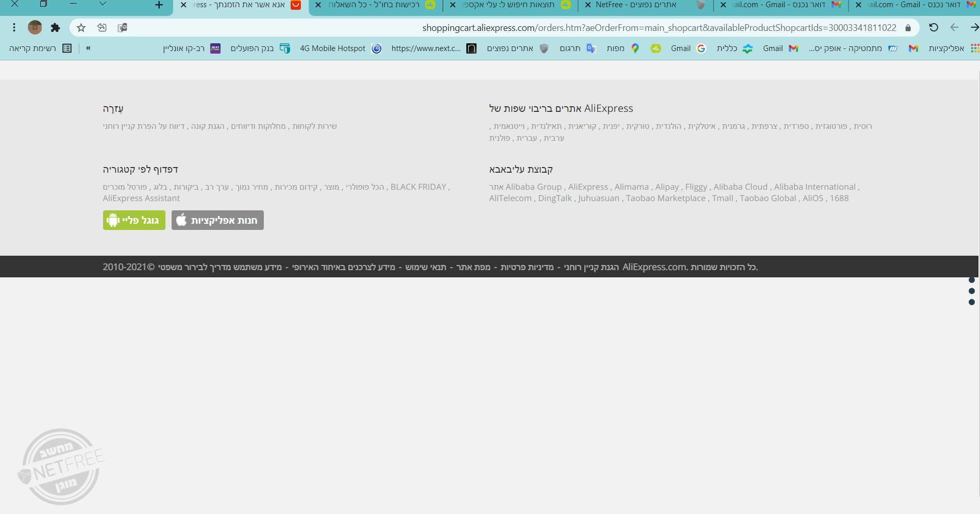Viewport: 980px width, 514px height.
Task: Click the right-pointing navigation arrow
Action: 974,28
